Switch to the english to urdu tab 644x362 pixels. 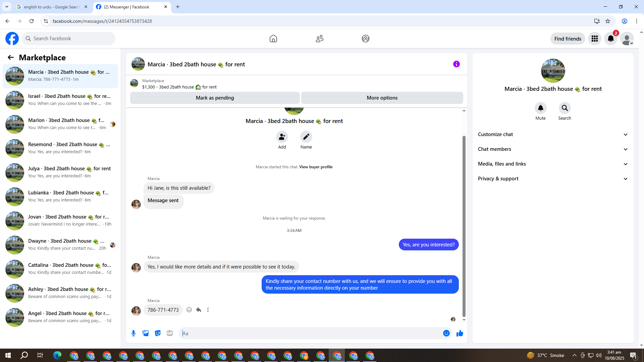point(52,7)
